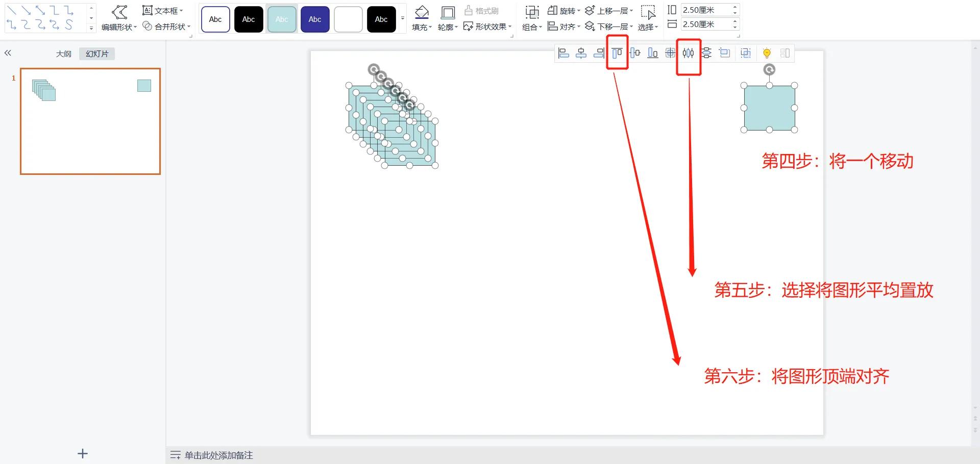Expand the 形状效果 shape effects menu
Screen dimensions: 980x464
click(487, 27)
